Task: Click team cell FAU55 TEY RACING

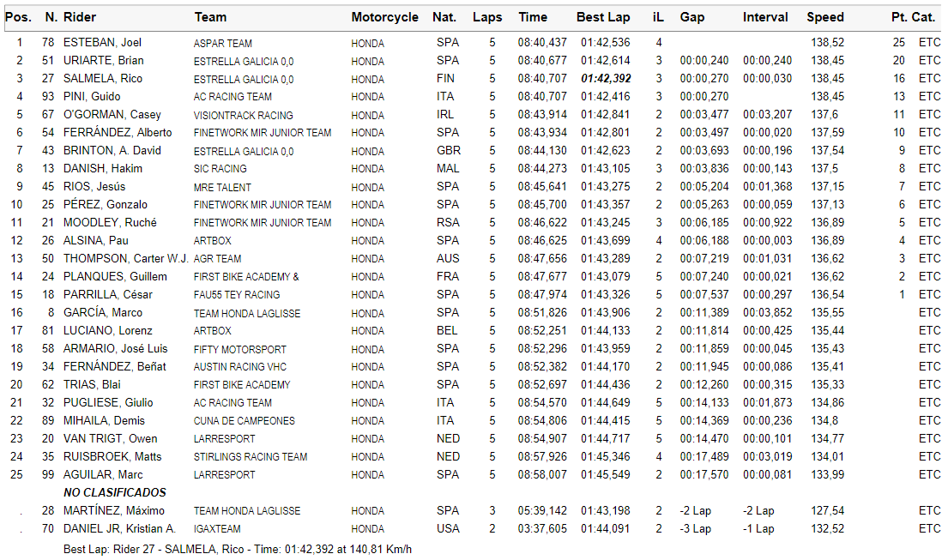Action: (x=238, y=295)
